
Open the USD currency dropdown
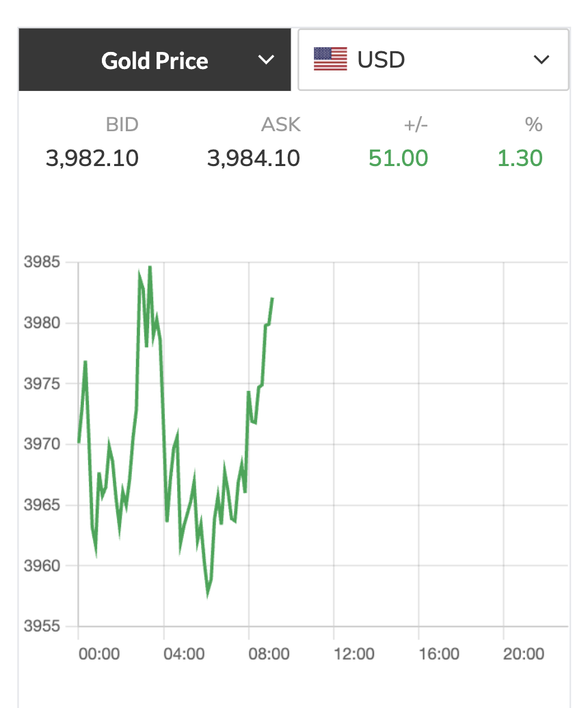pyautogui.click(x=433, y=60)
